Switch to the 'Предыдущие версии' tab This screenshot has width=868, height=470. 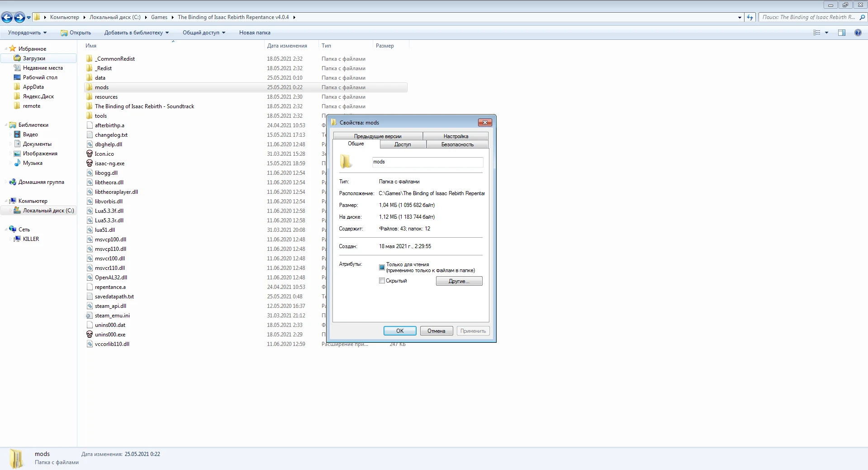point(378,136)
